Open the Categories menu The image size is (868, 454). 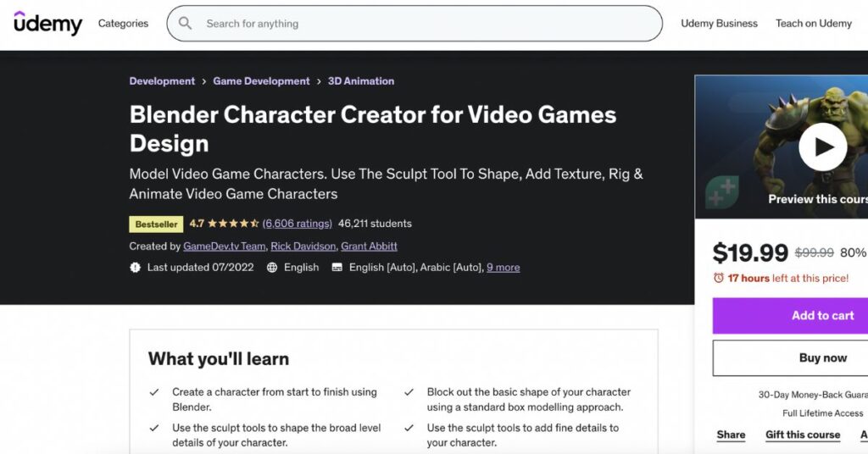coord(123,23)
